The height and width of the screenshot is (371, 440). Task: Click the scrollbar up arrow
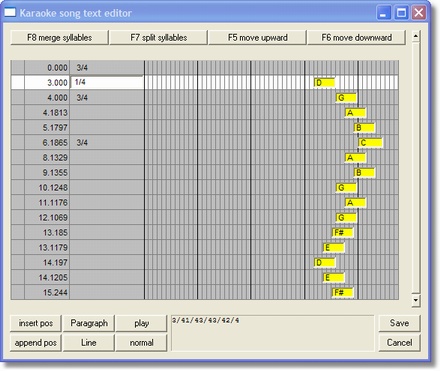tap(416, 36)
